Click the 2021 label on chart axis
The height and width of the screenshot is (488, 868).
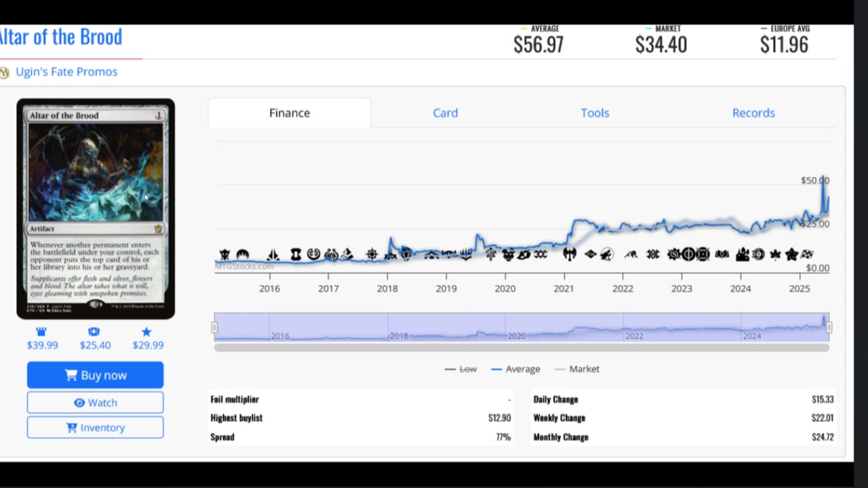pos(564,288)
